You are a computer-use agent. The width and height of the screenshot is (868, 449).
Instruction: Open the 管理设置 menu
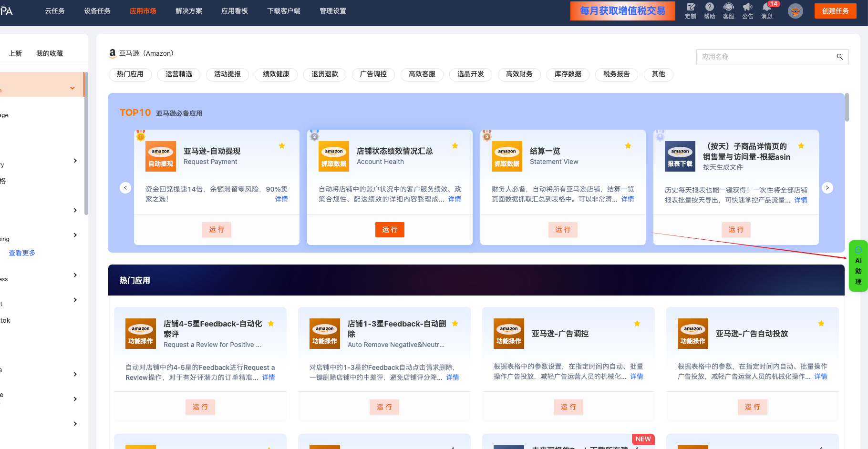[333, 11]
